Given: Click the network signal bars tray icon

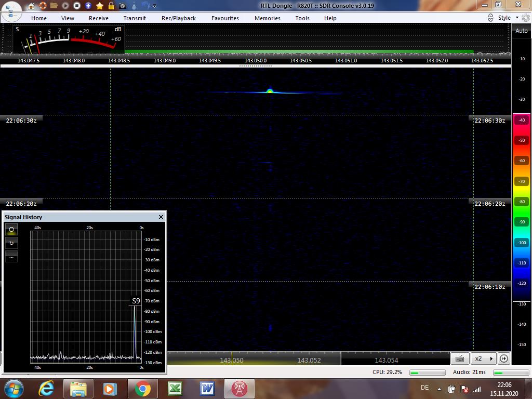Looking at the screenshot, I should (x=477, y=389).
